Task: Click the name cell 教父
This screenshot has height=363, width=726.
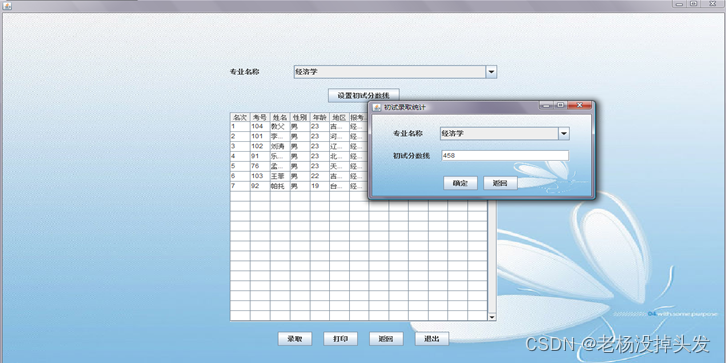Action: click(x=280, y=126)
